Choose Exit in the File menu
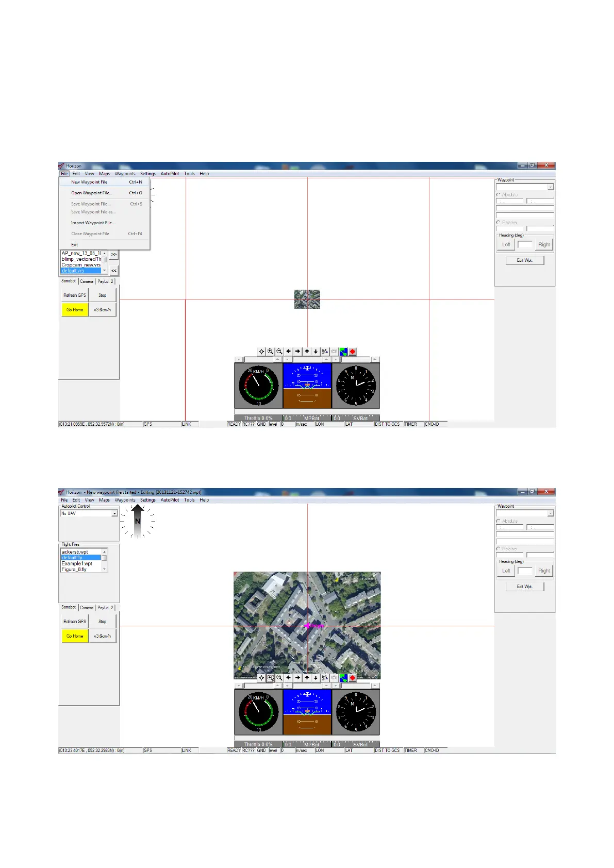Image resolution: width=614 pixels, height=868 pixels. tap(105, 244)
